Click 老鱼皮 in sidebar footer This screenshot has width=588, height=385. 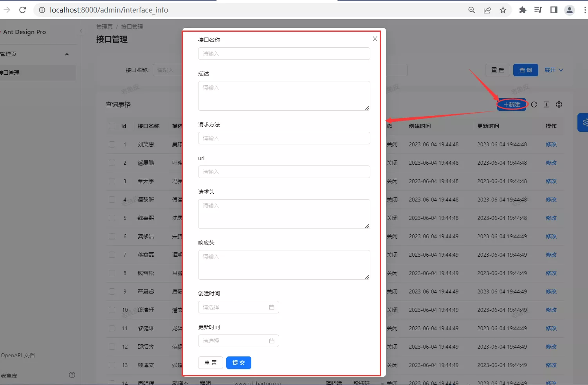(9, 376)
